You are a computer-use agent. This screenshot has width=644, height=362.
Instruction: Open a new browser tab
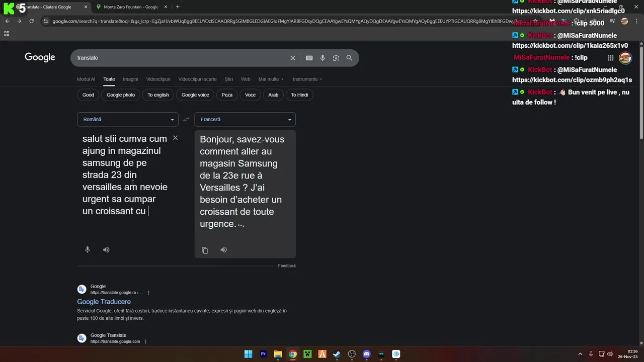pyautogui.click(x=178, y=7)
